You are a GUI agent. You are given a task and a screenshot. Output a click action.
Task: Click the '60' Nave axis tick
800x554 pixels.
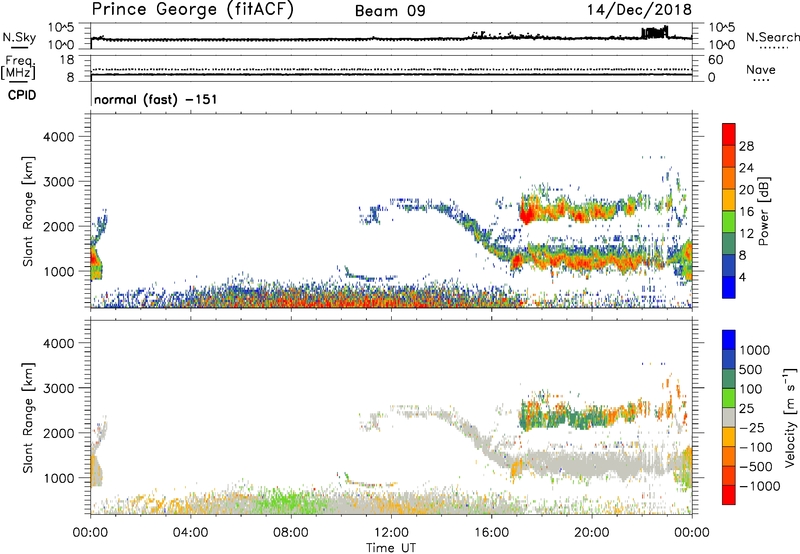click(x=715, y=60)
